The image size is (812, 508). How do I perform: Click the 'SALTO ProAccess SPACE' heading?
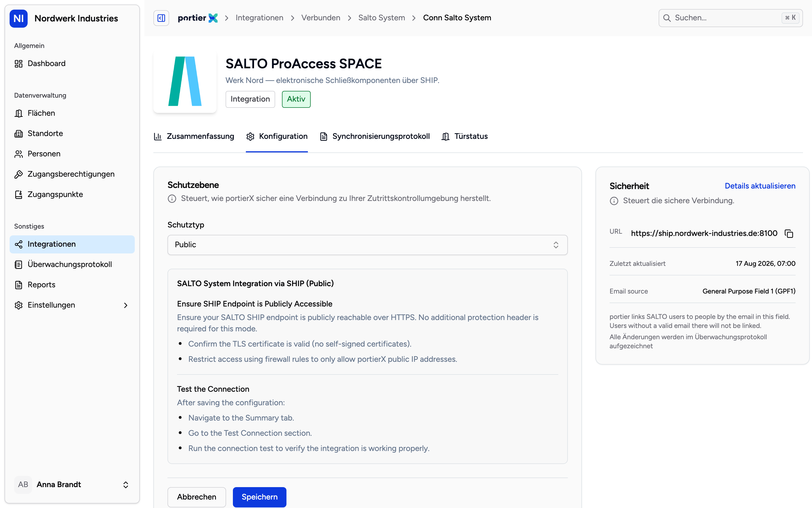click(x=304, y=64)
